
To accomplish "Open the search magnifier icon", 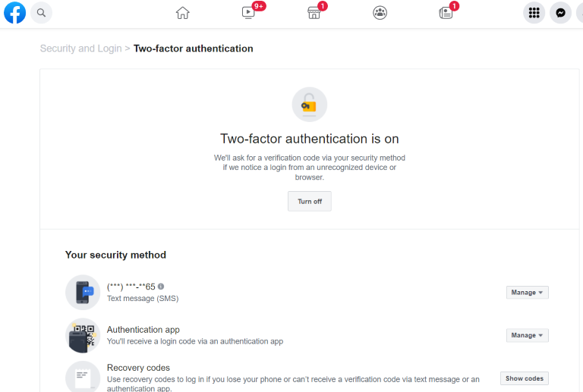I will 42,13.
